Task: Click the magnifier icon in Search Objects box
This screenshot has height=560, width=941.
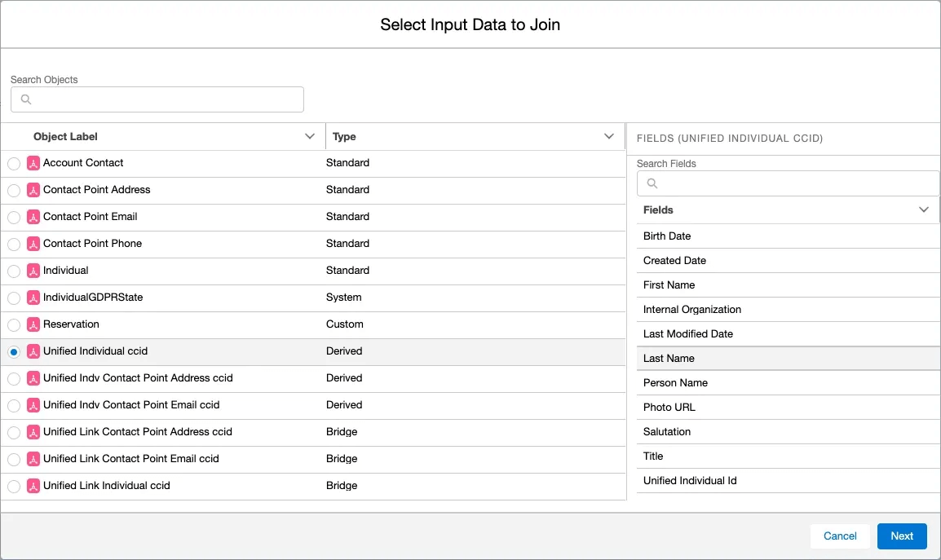Action: click(x=25, y=99)
